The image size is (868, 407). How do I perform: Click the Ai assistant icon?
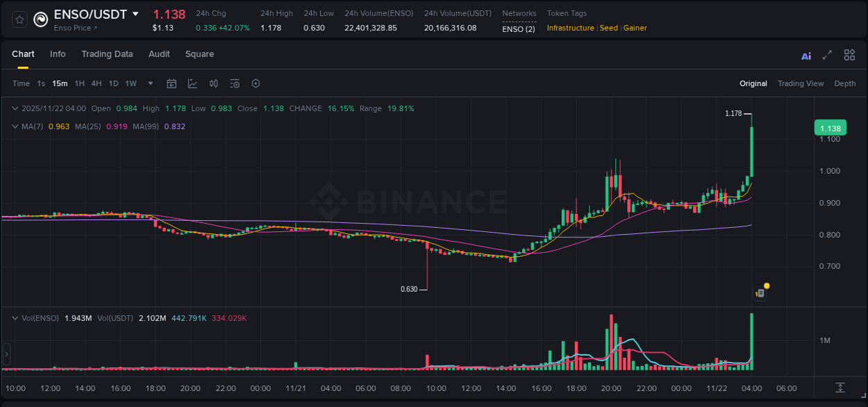[806, 55]
